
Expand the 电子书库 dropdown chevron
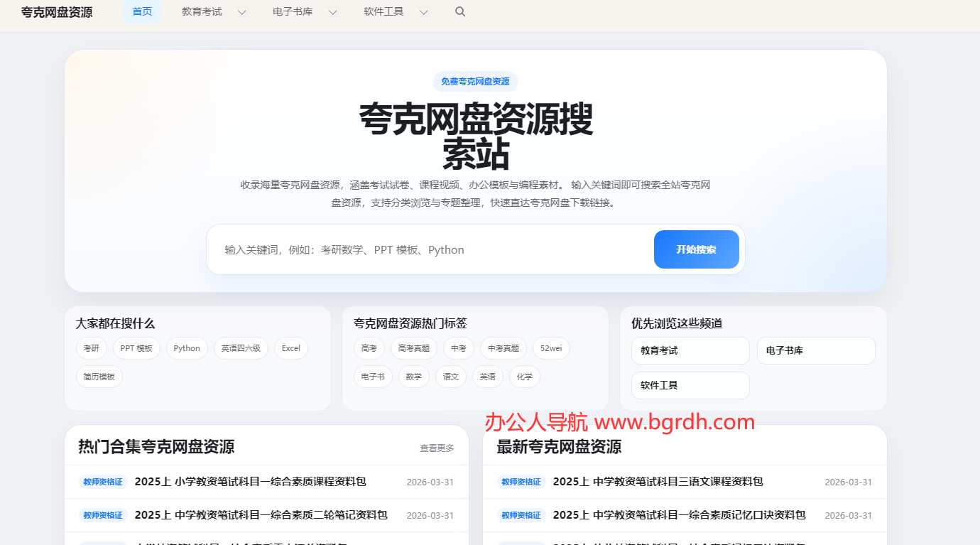[332, 12]
